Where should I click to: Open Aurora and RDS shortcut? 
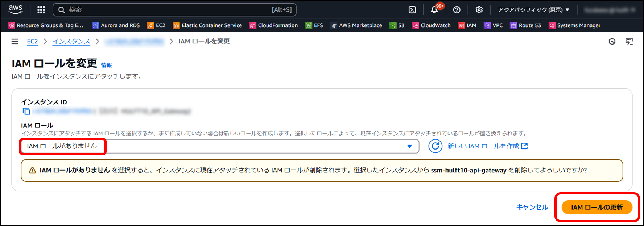[x=116, y=25]
